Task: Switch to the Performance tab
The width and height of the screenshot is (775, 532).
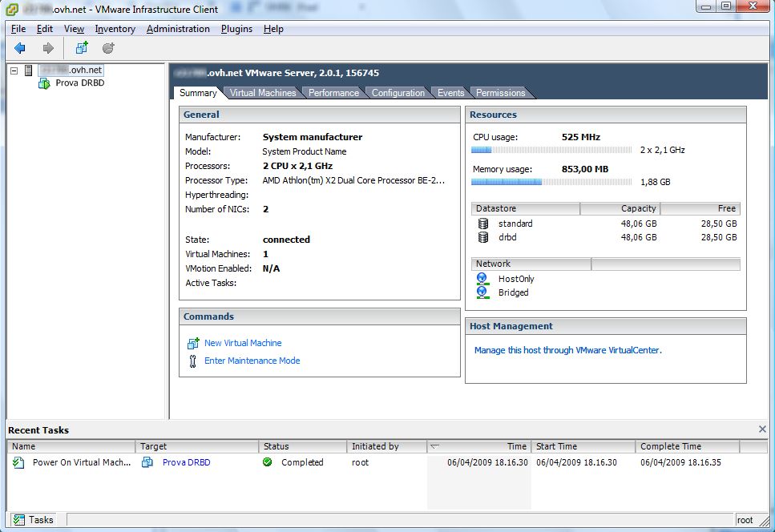Action: (x=333, y=93)
